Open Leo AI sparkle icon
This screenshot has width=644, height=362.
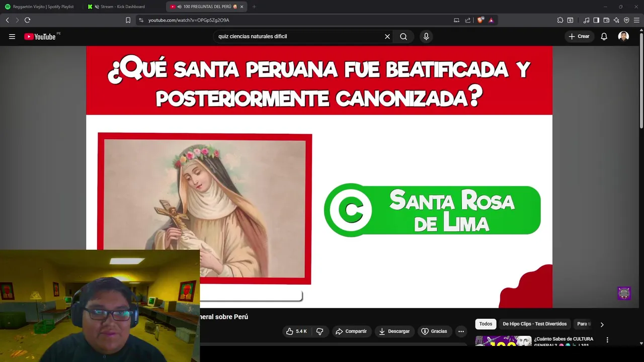click(x=616, y=20)
